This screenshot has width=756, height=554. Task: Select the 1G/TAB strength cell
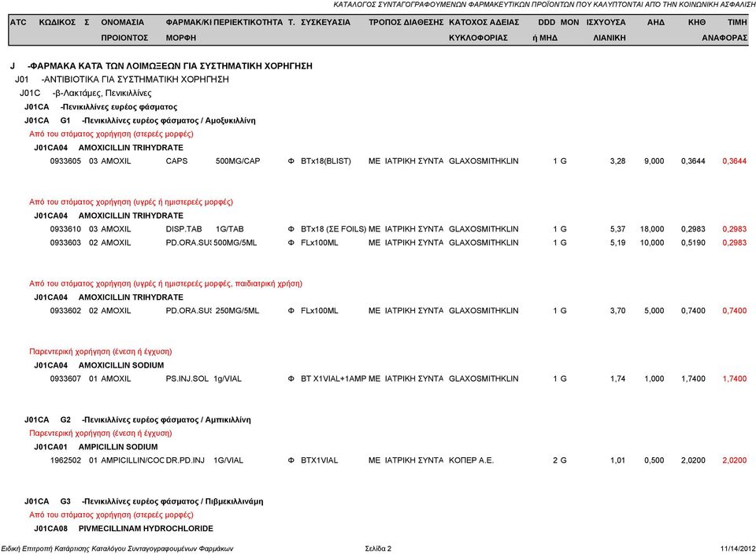[229, 229]
